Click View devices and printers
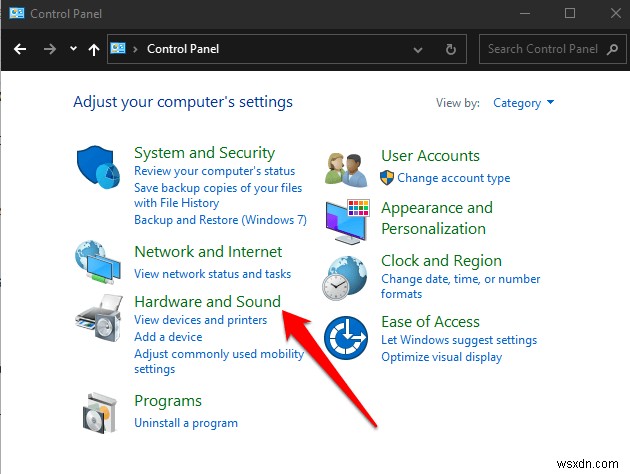 click(x=200, y=320)
